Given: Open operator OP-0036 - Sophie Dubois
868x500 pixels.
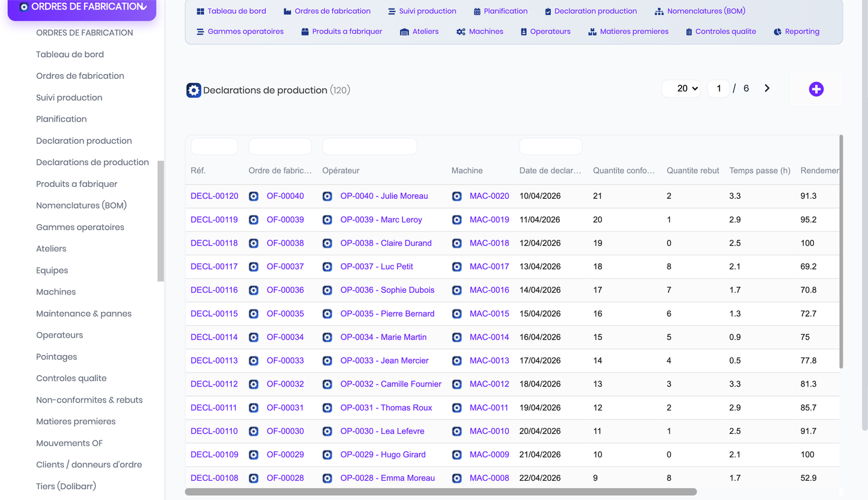Looking at the screenshot, I should pyautogui.click(x=387, y=290).
